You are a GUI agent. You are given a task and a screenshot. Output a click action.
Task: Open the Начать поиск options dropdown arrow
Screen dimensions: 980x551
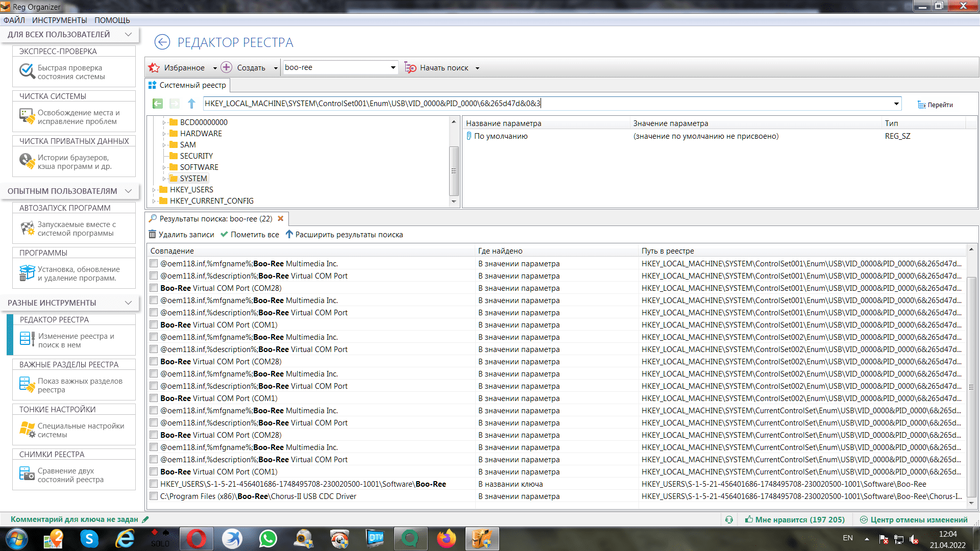click(477, 68)
